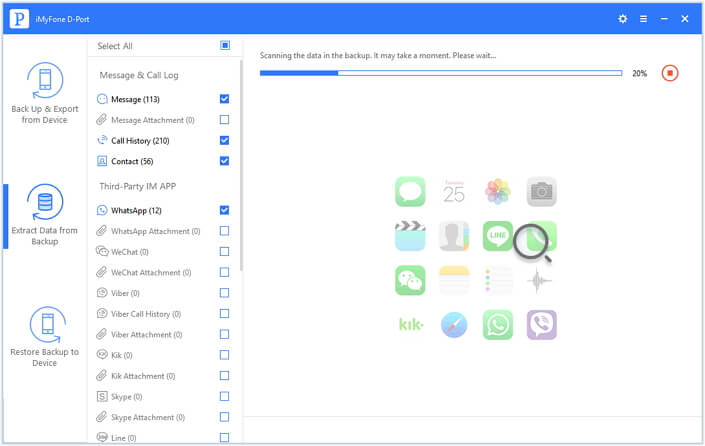
Task: Click the kik app icon in grid
Action: tap(411, 324)
